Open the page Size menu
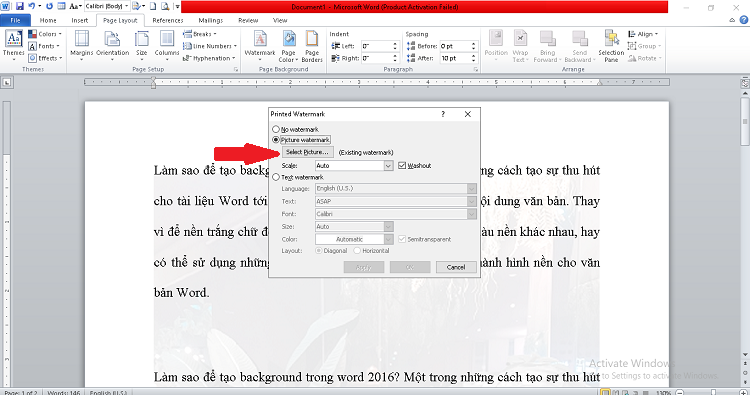The image size is (750, 395). click(142, 46)
